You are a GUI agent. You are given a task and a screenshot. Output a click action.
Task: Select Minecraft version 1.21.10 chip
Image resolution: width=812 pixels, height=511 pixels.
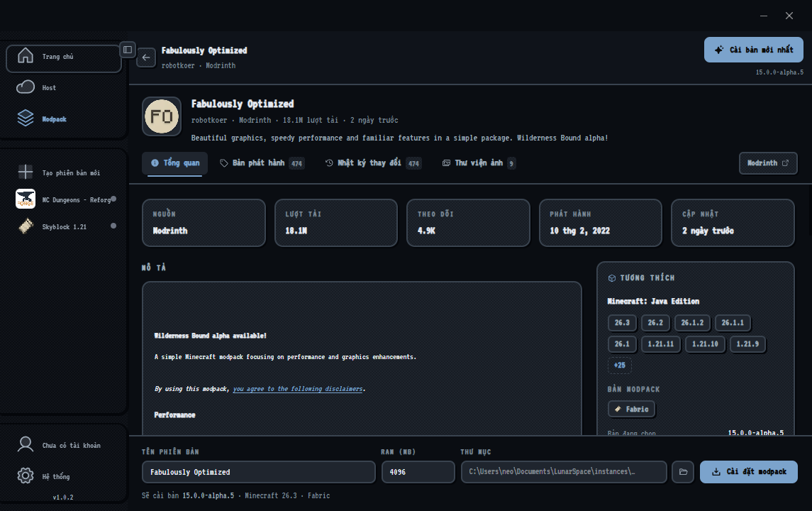point(706,344)
